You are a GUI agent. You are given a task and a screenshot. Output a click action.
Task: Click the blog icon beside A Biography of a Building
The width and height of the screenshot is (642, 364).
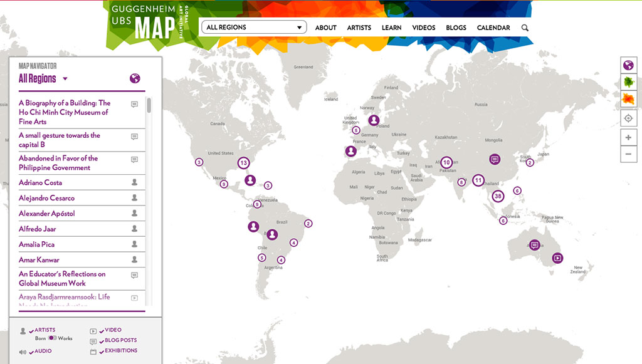pyautogui.click(x=134, y=104)
